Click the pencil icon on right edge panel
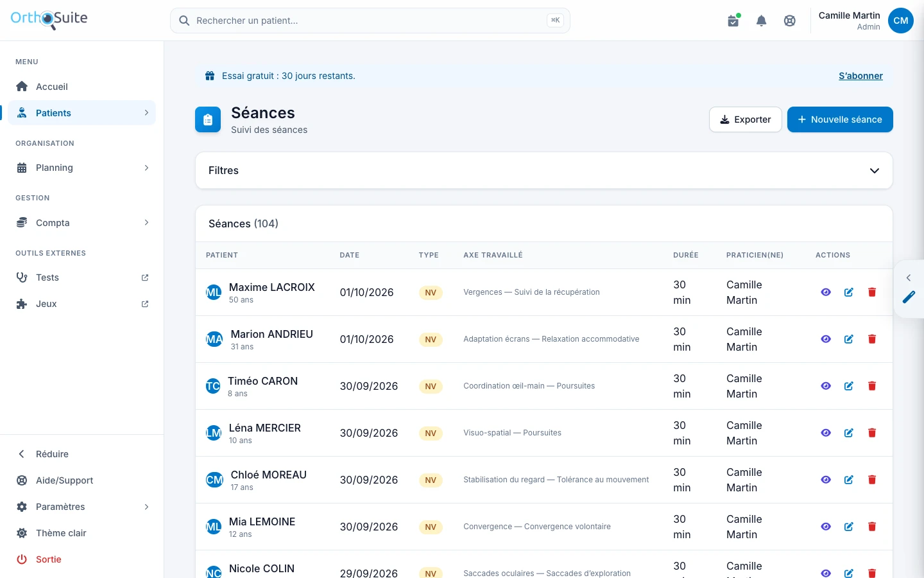The image size is (924, 578). tap(909, 297)
